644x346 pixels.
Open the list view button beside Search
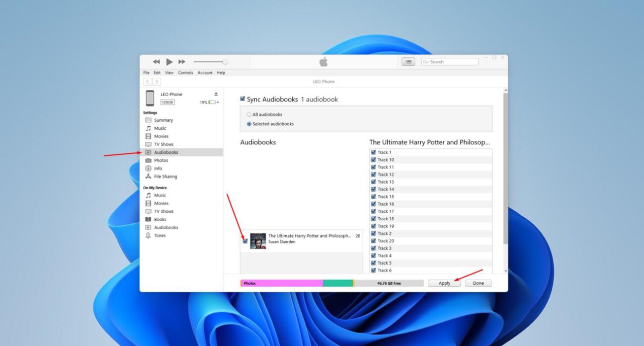pyautogui.click(x=408, y=62)
